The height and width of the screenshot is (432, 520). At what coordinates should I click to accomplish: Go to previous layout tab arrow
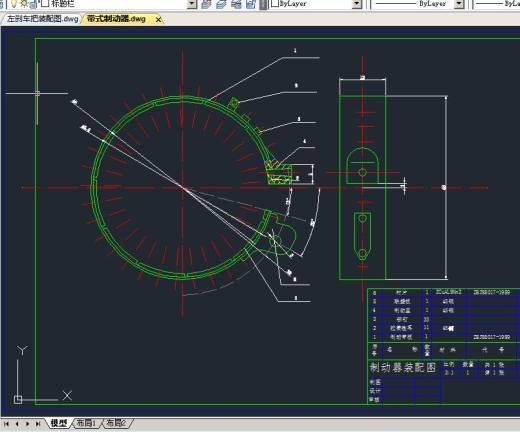click(17, 424)
